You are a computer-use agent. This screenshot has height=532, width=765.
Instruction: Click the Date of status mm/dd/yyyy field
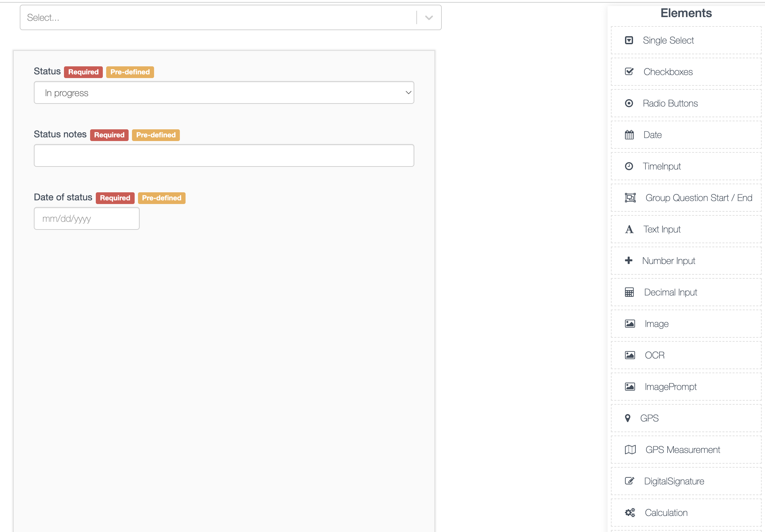86,218
